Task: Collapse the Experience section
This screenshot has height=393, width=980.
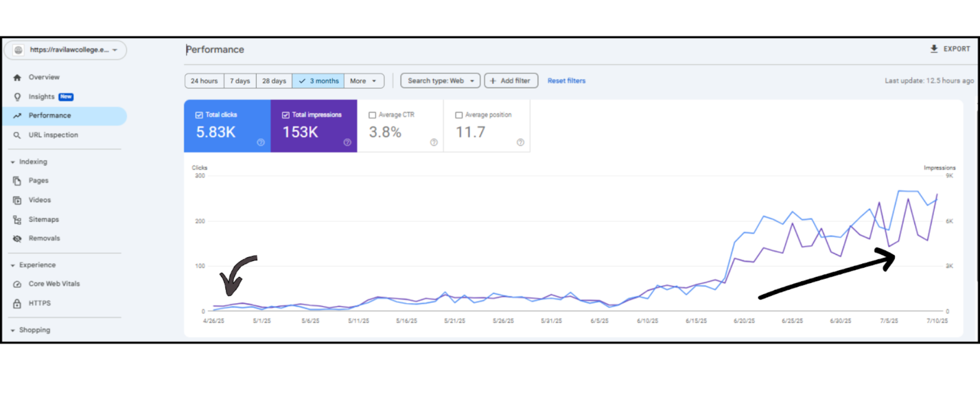Action: click(x=13, y=265)
